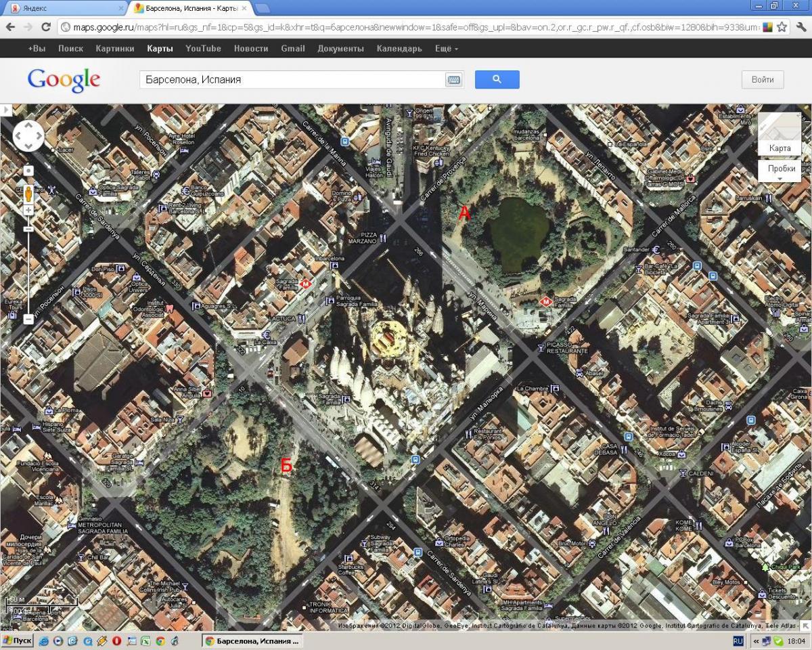Image resolution: width=812 pixels, height=650 pixels.
Task: Click the blue search button
Action: 497,79
